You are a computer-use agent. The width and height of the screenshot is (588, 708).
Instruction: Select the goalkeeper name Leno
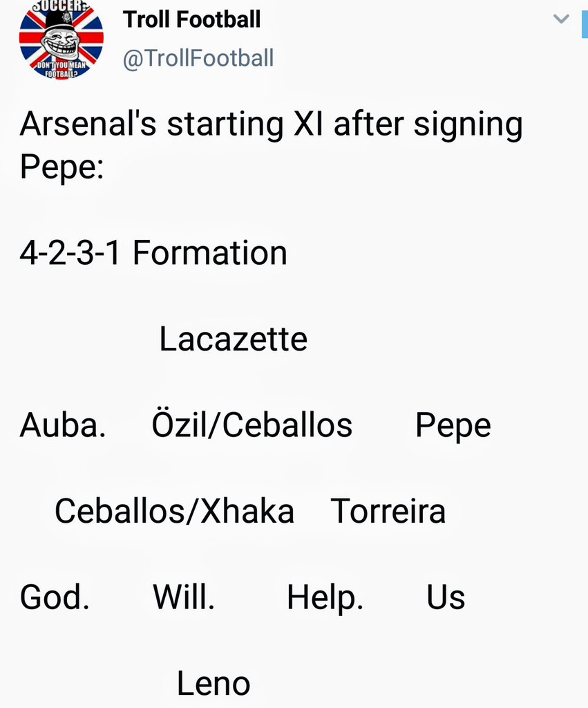pyautogui.click(x=213, y=683)
